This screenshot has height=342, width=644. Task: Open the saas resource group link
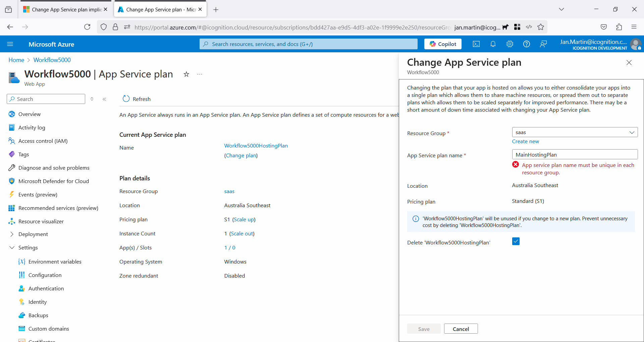click(229, 191)
